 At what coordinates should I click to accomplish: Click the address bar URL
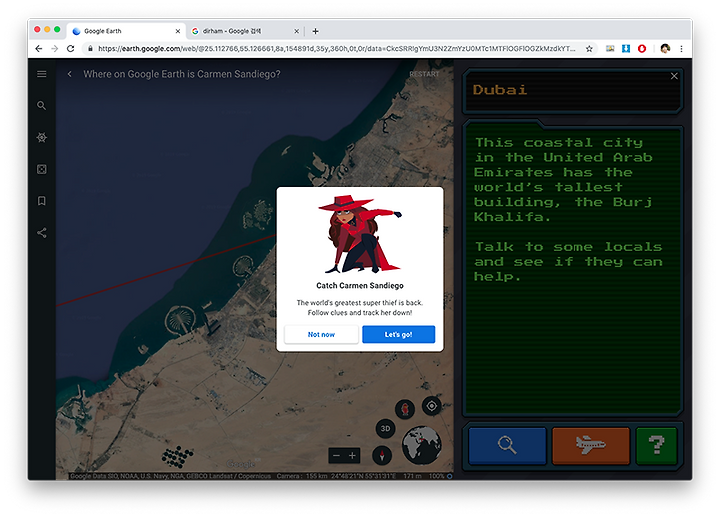pos(337,49)
